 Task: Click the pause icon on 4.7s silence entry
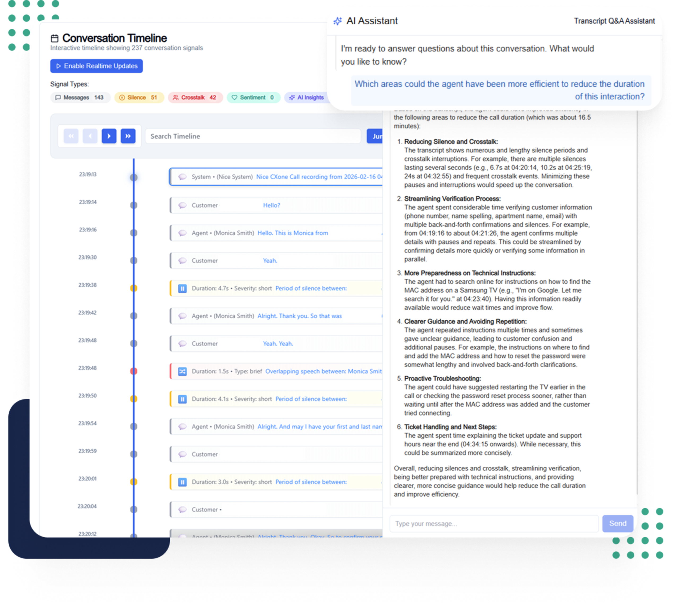click(182, 288)
